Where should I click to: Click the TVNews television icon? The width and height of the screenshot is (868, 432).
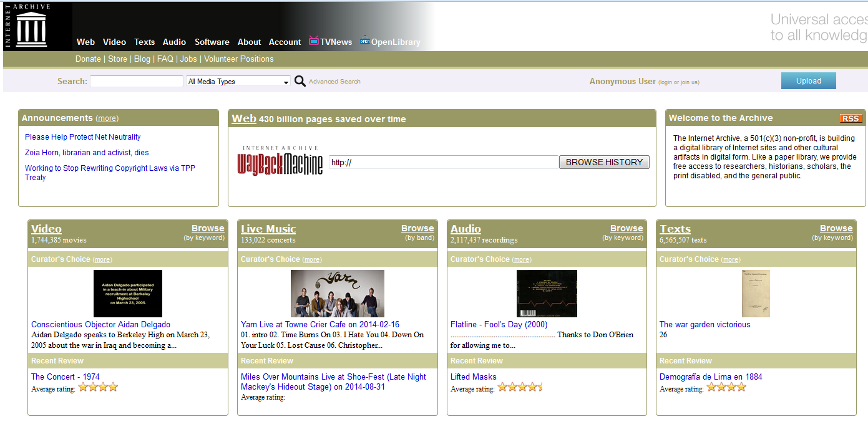tap(314, 41)
